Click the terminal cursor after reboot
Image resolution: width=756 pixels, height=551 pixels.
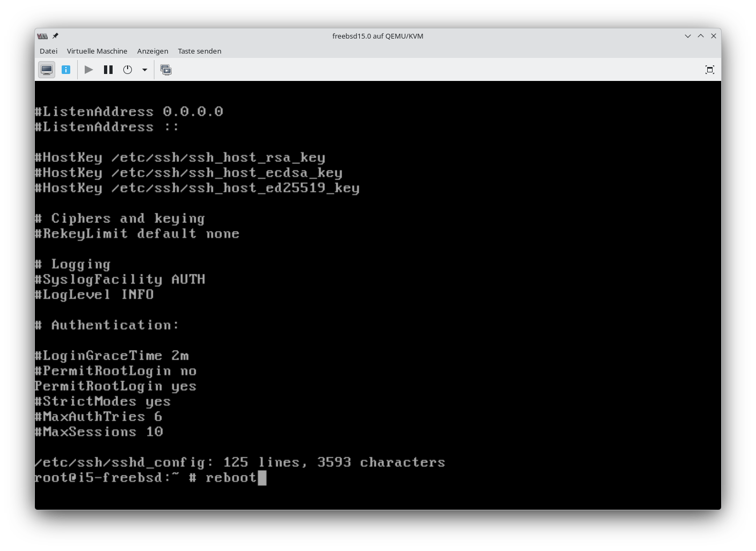(x=262, y=478)
